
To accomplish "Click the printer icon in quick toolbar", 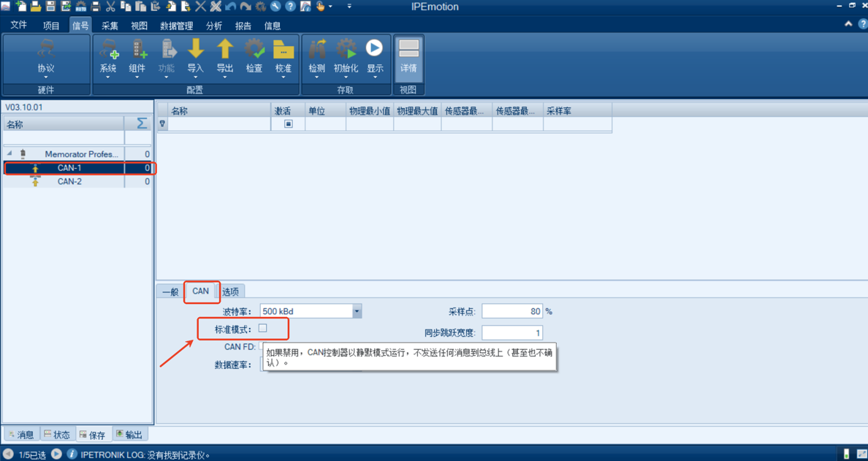I will pos(96,6).
